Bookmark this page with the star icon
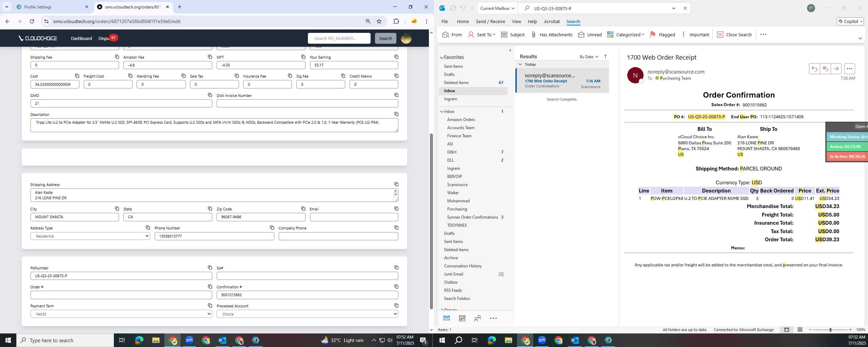This screenshot has height=347, width=868. tap(379, 21)
